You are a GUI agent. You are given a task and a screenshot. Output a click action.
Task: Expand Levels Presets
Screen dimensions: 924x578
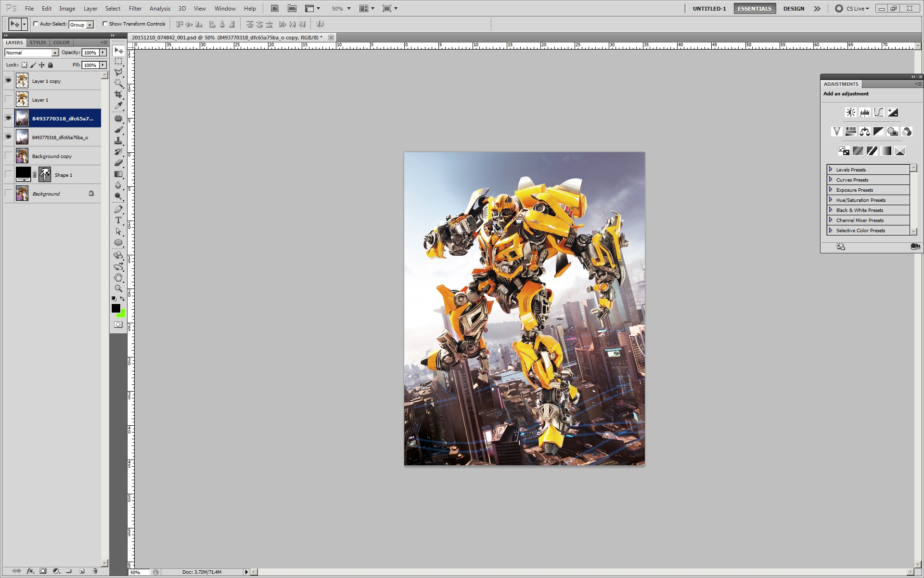click(x=831, y=170)
